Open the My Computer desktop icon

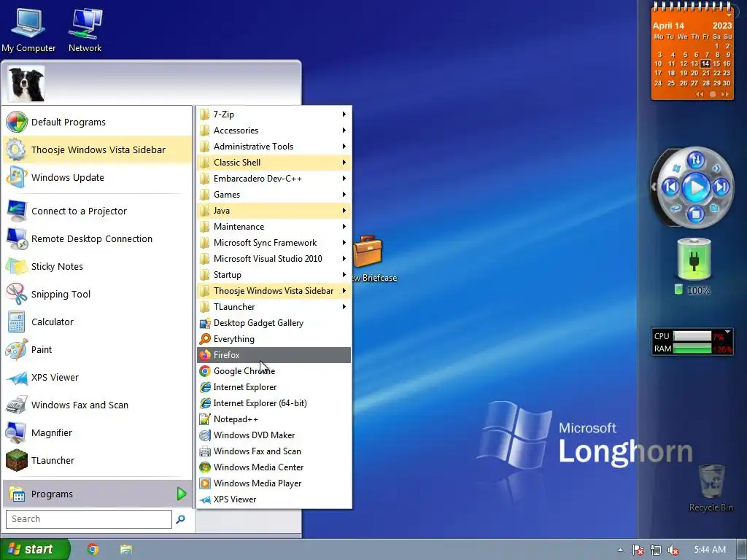point(28,29)
